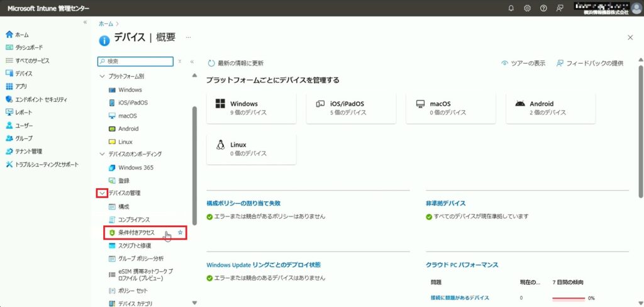Screen dimensions: 644x307
Task: Open 構成ポリシーの割り当て失敗 link
Action: coord(243,203)
